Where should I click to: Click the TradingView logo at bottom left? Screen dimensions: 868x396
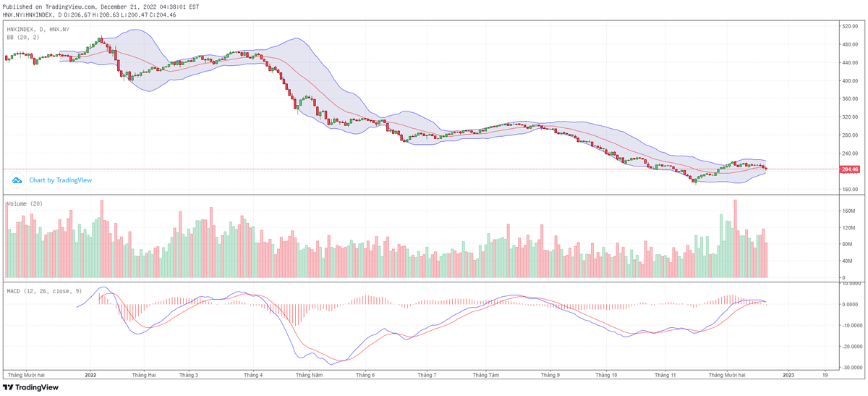(31, 387)
